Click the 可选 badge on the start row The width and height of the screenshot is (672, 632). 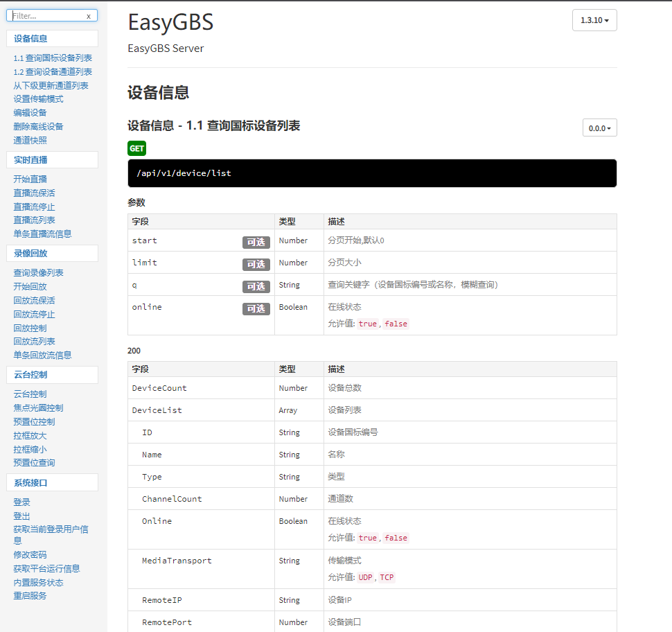[x=256, y=243]
